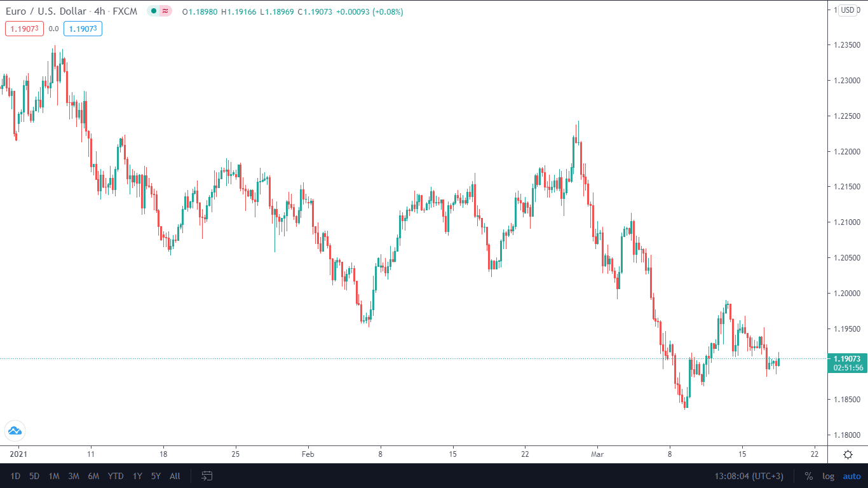
Task: Select the 1M time range
Action: click(54, 476)
